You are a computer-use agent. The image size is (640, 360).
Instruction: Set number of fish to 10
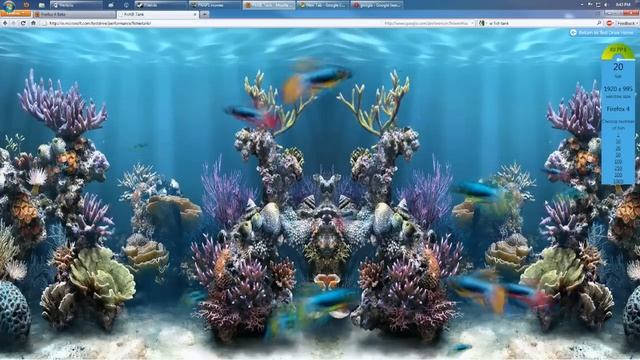tap(618, 142)
